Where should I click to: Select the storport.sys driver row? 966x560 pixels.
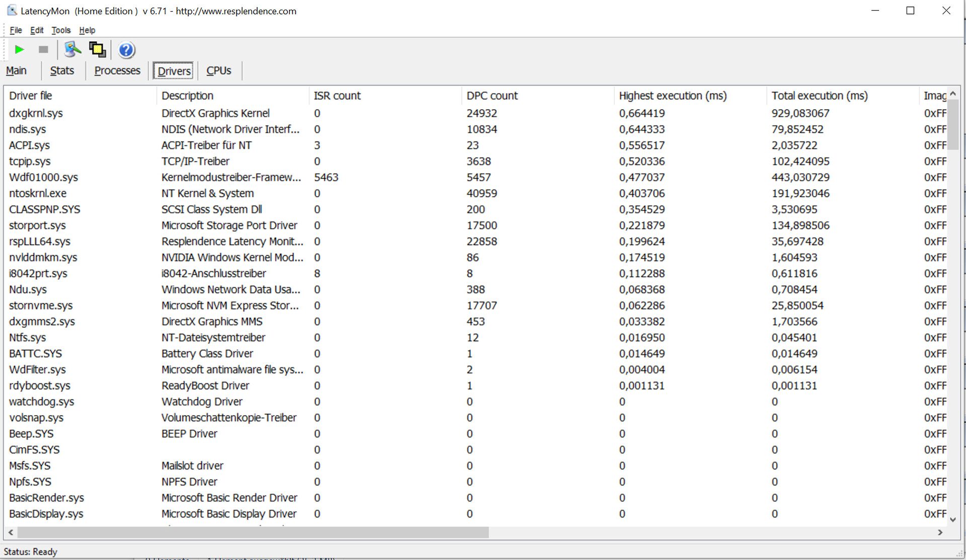click(x=476, y=225)
